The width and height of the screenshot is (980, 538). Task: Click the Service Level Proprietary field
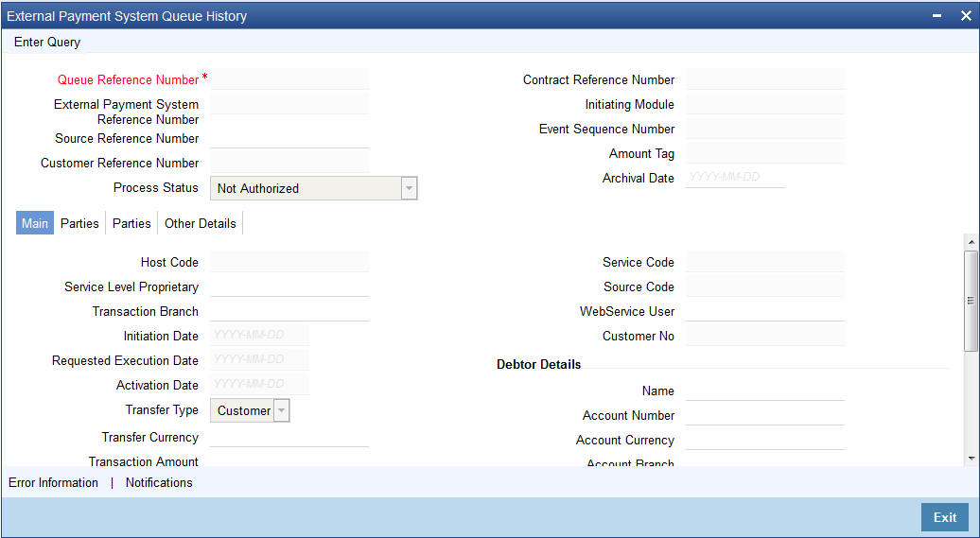289,286
